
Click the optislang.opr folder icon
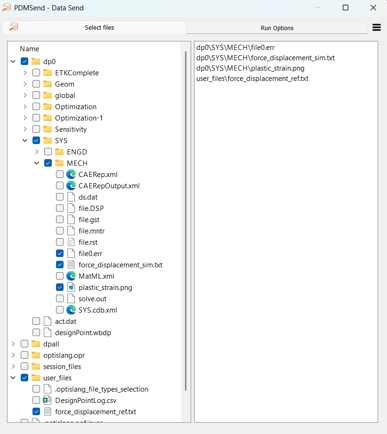[x=36, y=355]
